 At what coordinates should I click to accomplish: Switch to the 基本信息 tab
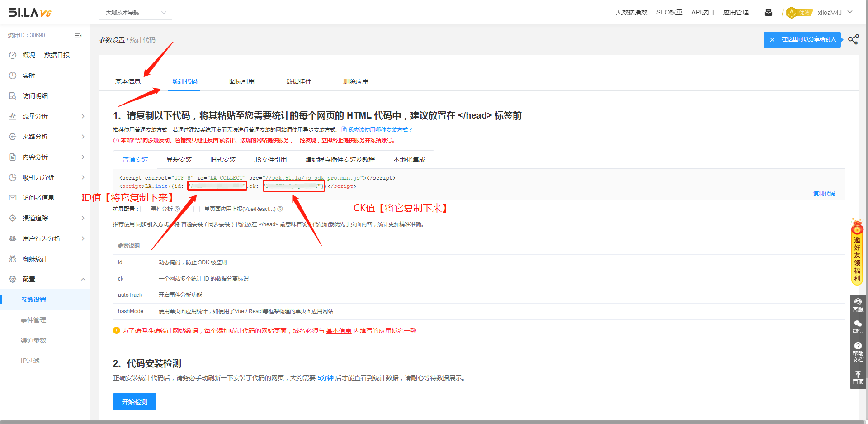tap(128, 81)
